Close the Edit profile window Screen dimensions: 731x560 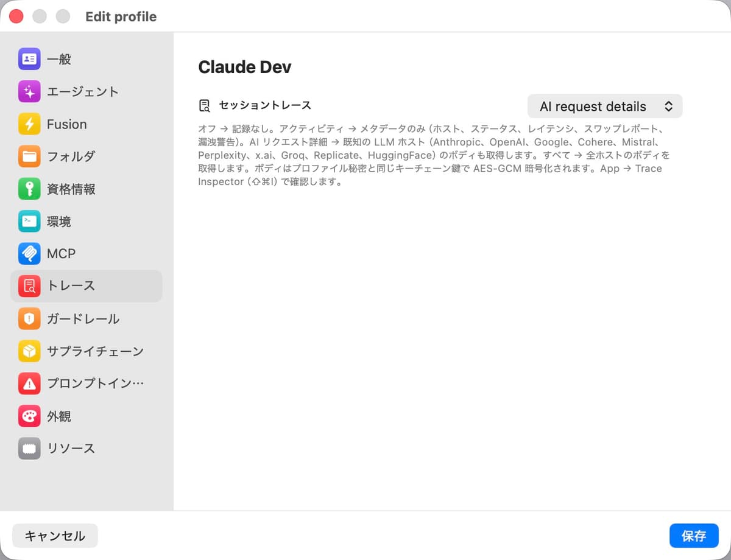pyautogui.click(x=16, y=16)
